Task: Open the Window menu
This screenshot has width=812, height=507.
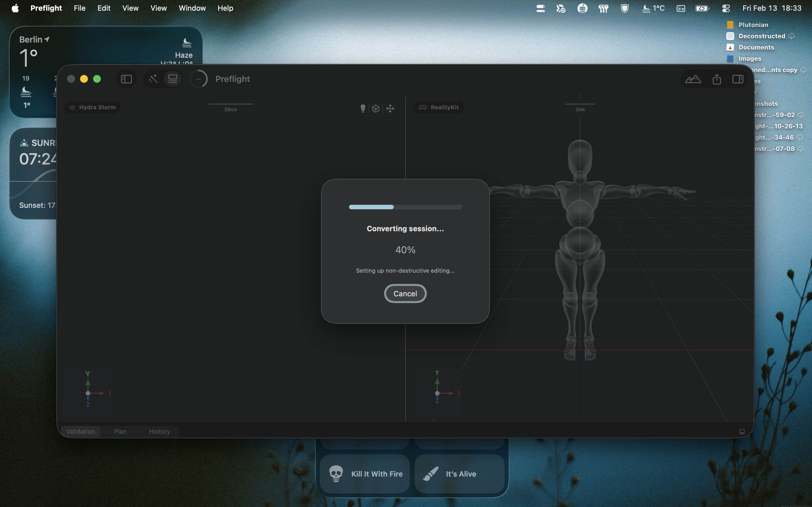Action: (x=192, y=8)
